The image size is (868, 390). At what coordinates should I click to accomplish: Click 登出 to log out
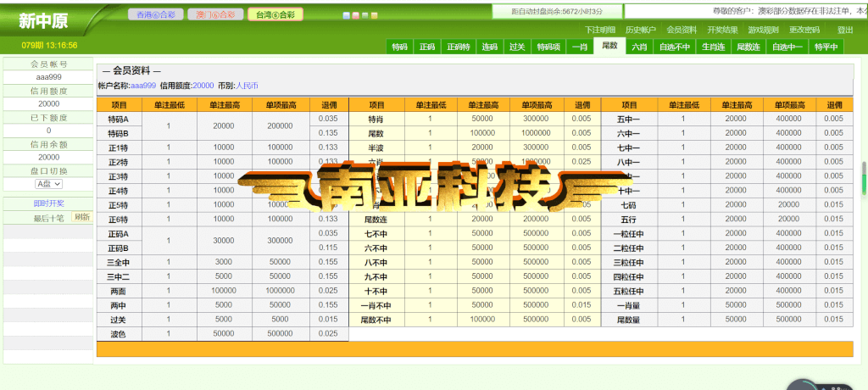845,30
